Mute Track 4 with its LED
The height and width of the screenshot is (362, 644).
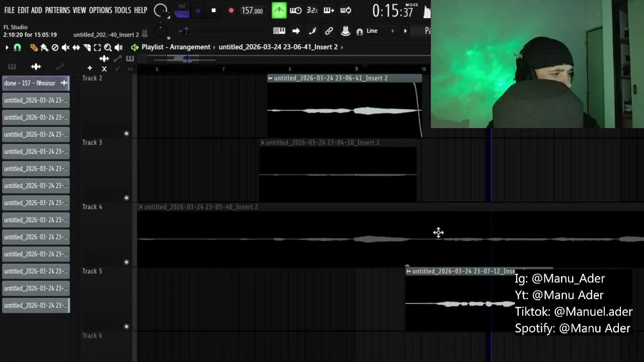[x=126, y=262]
